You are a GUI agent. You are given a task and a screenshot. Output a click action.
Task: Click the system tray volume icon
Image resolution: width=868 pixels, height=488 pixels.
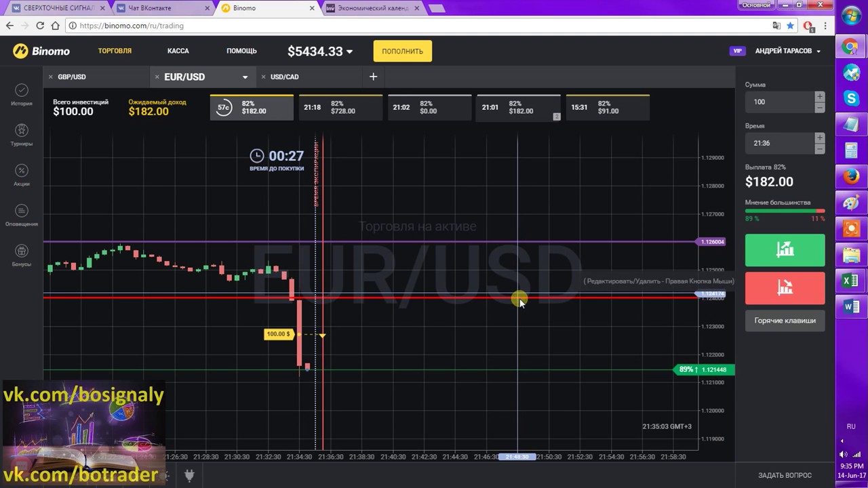pyautogui.click(x=844, y=454)
